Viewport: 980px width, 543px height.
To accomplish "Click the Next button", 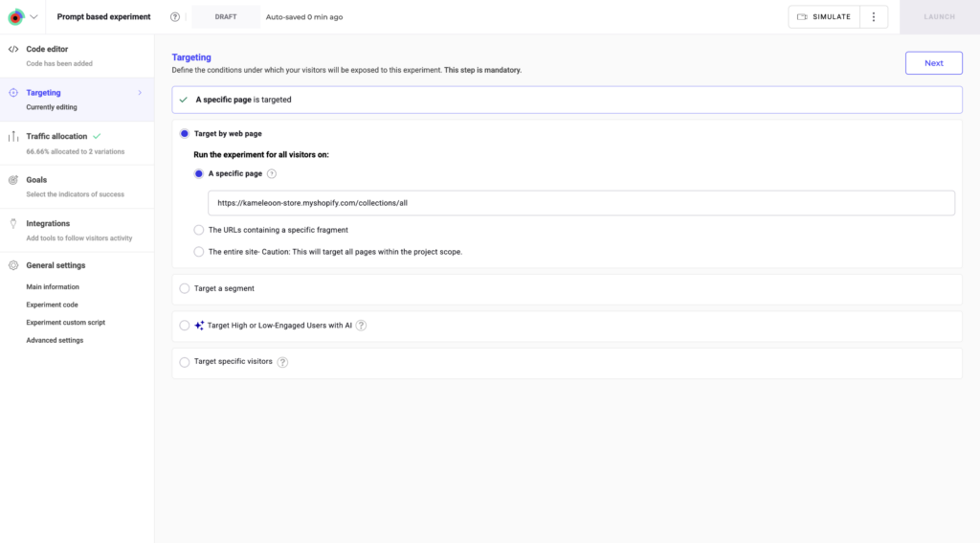I will tap(933, 63).
